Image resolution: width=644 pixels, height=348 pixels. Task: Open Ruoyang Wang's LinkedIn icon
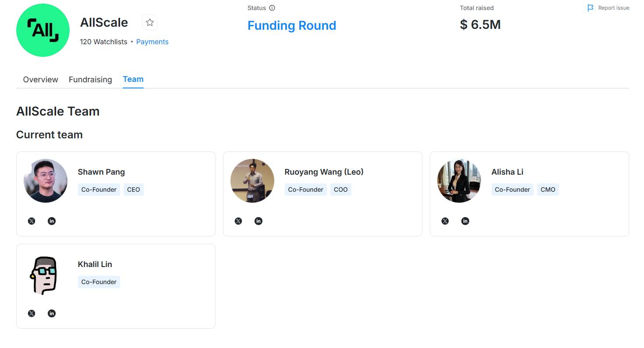click(258, 221)
